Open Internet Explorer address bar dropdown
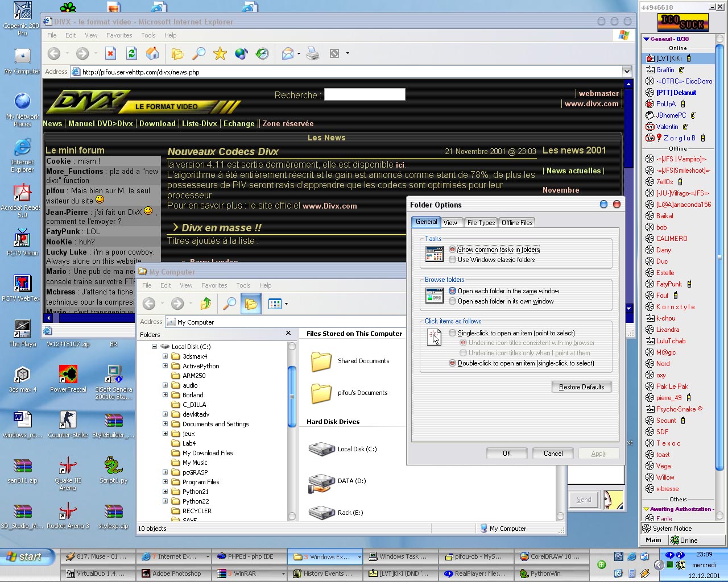 (x=627, y=72)
